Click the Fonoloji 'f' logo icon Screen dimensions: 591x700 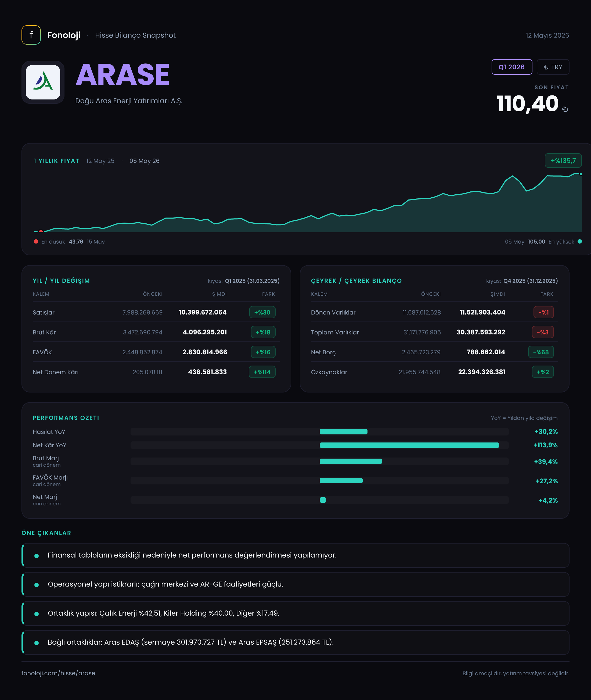click(x=31, y=35)
